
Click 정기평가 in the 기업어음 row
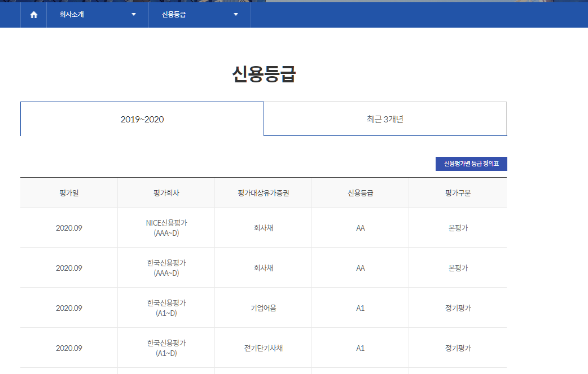pyautogui.click(x=458, y=308)
